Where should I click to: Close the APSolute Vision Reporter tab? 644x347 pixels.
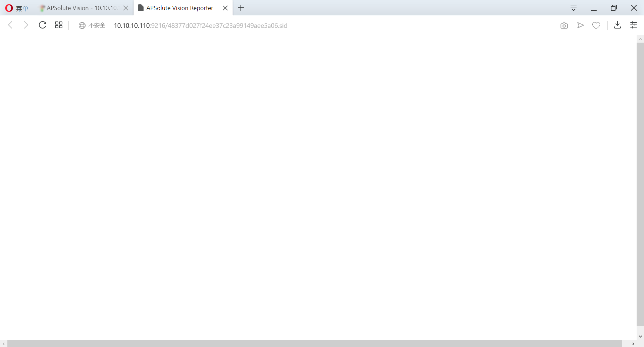pos(225,8)
